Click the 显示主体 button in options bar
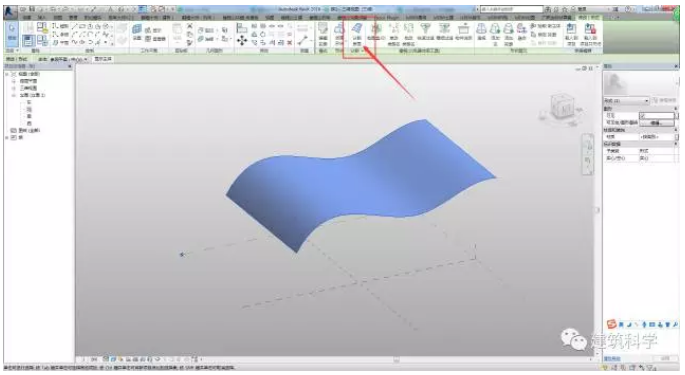685x375 pixels. [x=104, y=59]
